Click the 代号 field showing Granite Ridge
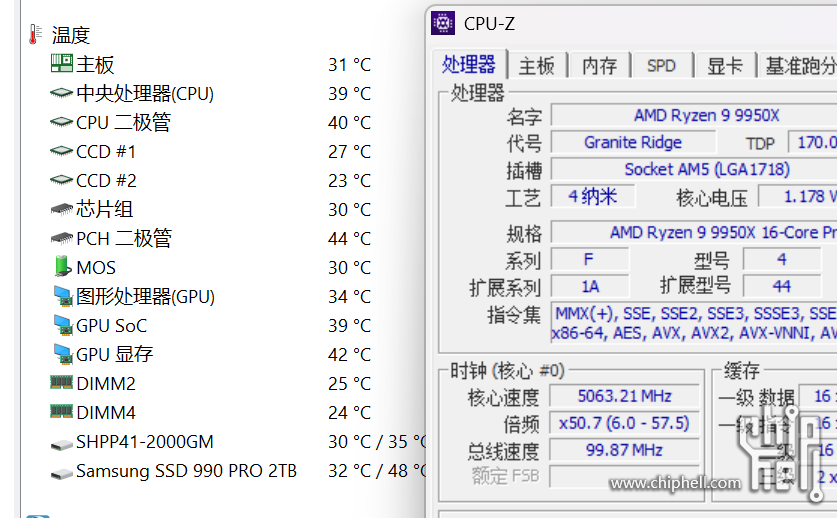Screen dimensions: 837x518 click(633, 142)
